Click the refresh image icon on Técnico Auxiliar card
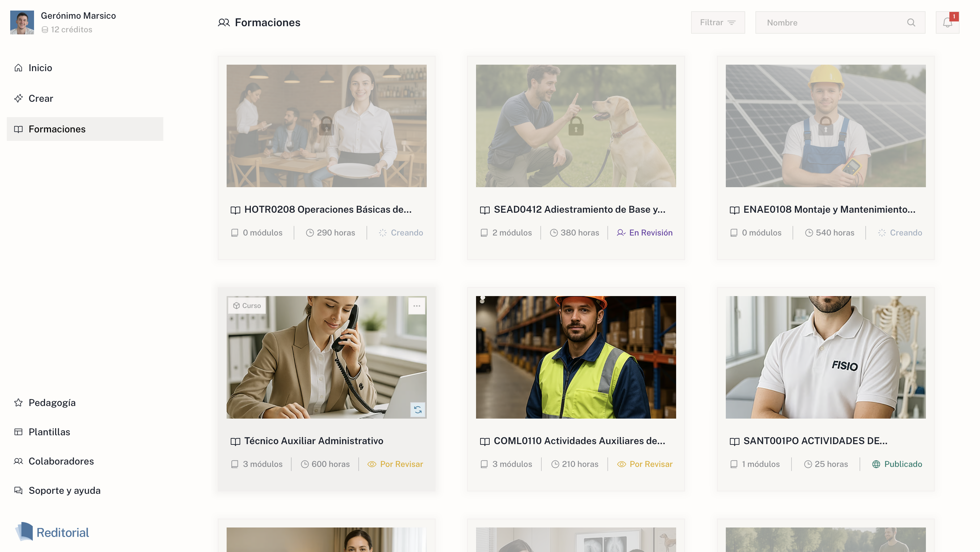 [x=417, y=410]
